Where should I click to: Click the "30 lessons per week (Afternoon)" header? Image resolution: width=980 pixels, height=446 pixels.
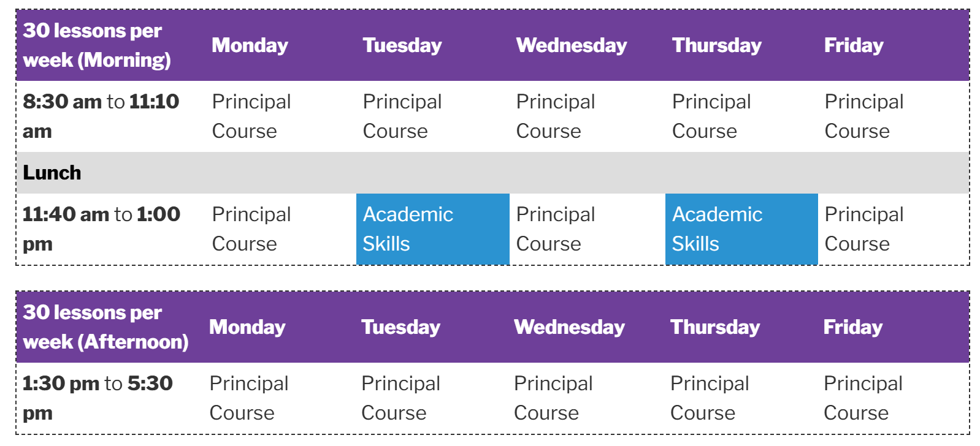(105, 327)
